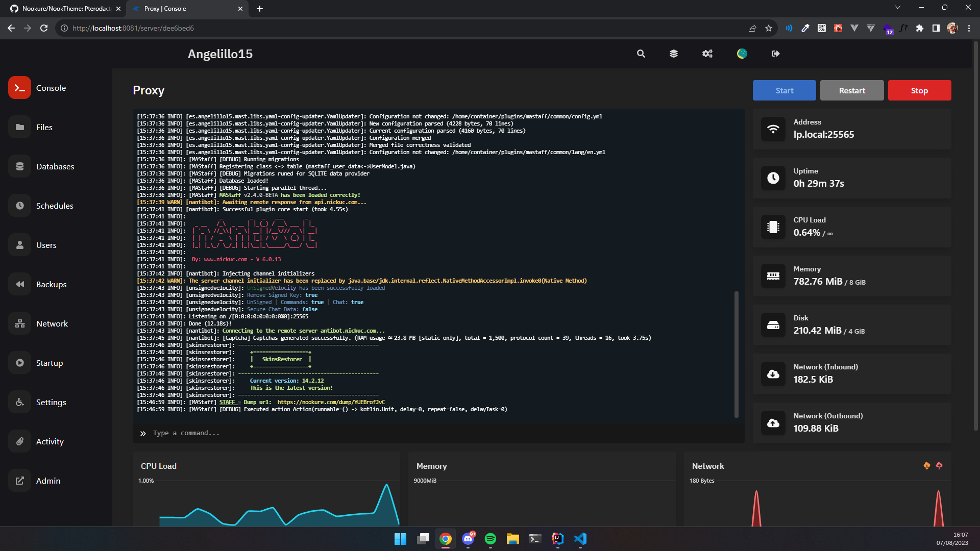The image size is (980, 551).
Task: Open the Schedules section
Action: click(x=55, y=206)
